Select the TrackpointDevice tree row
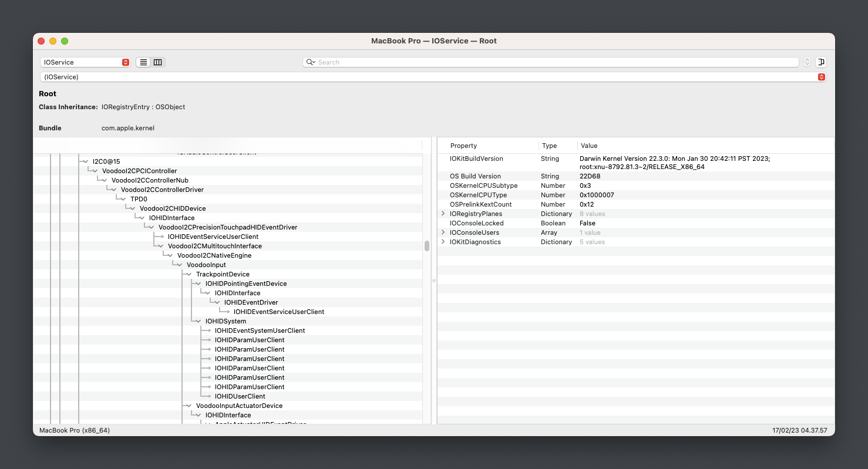The image size is (868, 469). coord(228,274)
